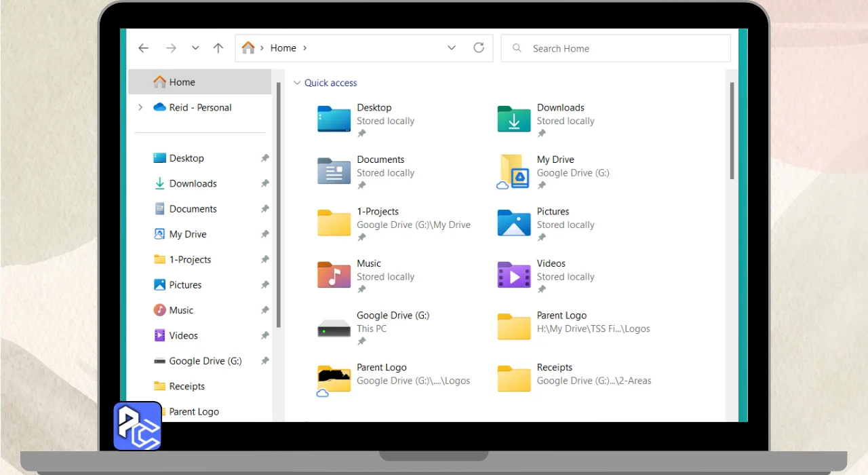
Task: Open the address bar history dropdown
Action: tap(452, 48)
